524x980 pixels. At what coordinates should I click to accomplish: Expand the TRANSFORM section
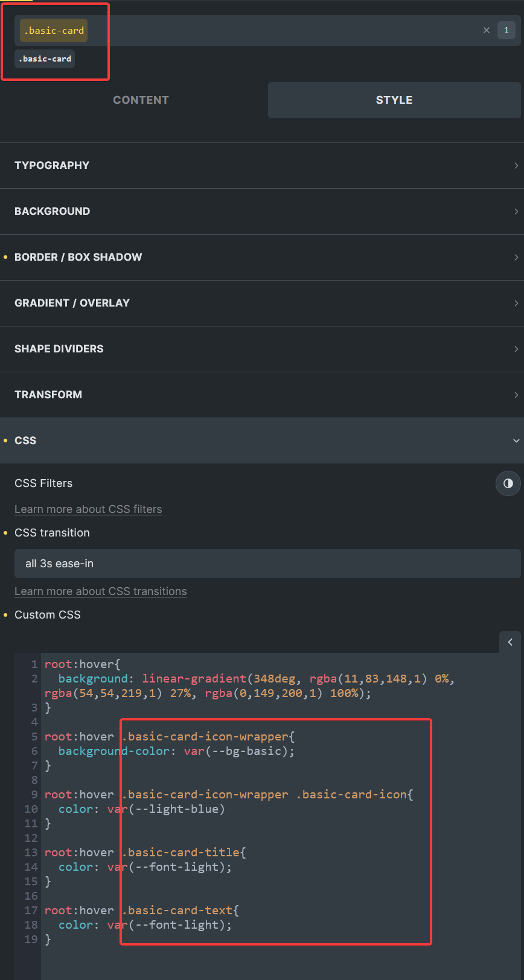coord(262,395)
